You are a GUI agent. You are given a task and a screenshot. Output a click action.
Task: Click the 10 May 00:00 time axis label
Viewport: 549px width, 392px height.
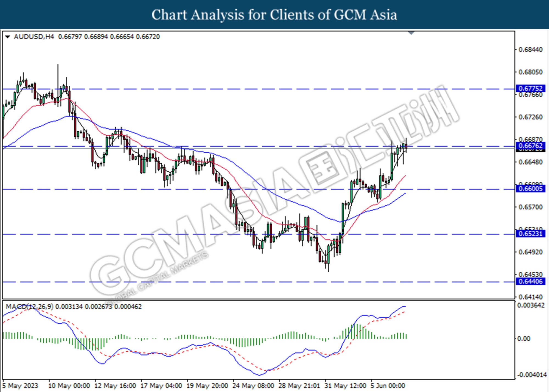tap(69, 386)
